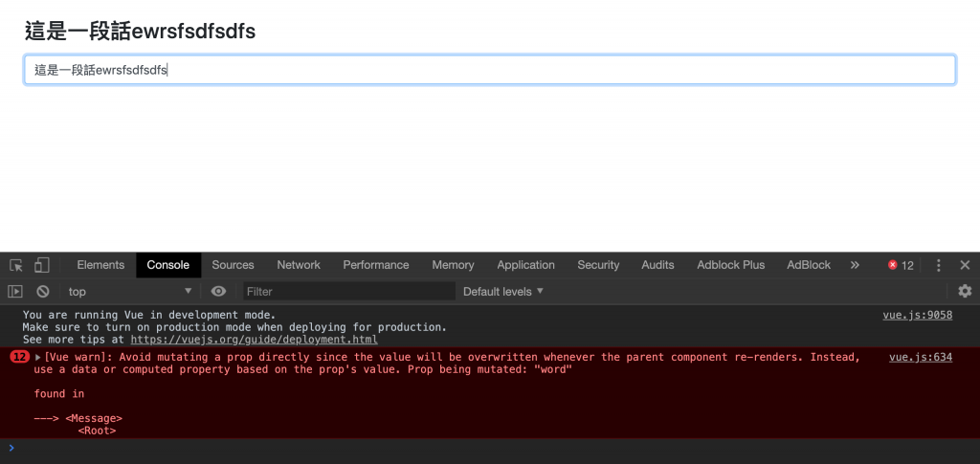Switch to the Network tab

point(299,265)
